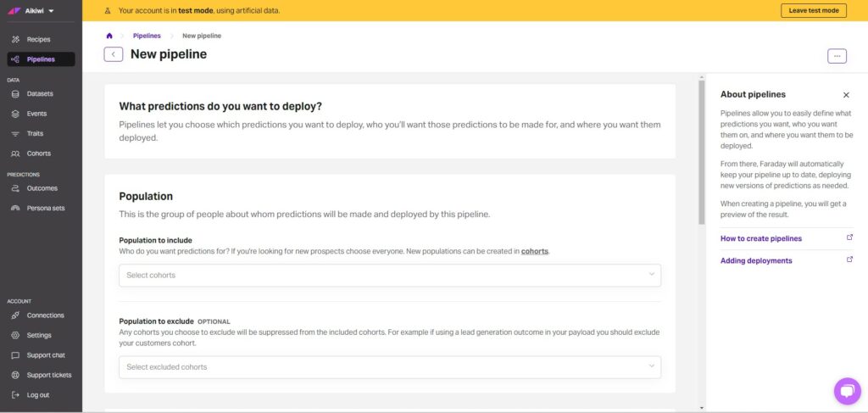This screenshot has width=868, height=413.
Task: Launch the purple chat bubble widget
Action: pos(848,392)
